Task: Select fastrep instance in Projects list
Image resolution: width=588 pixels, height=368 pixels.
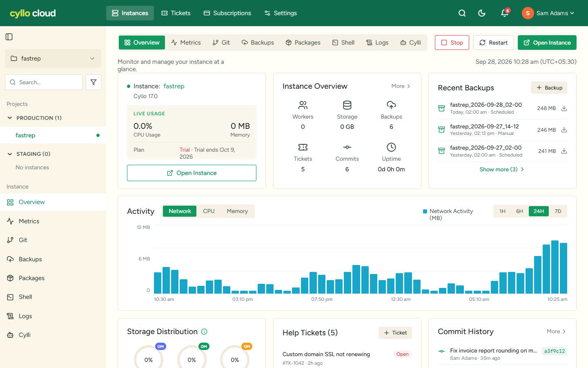Action: coord(53,135)
